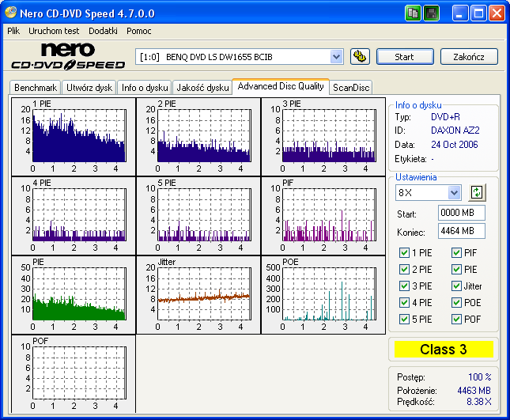Click the 4 PIE graph
Image resolution: width=510 pixels, height=420 pixels.
pos(79,214)
